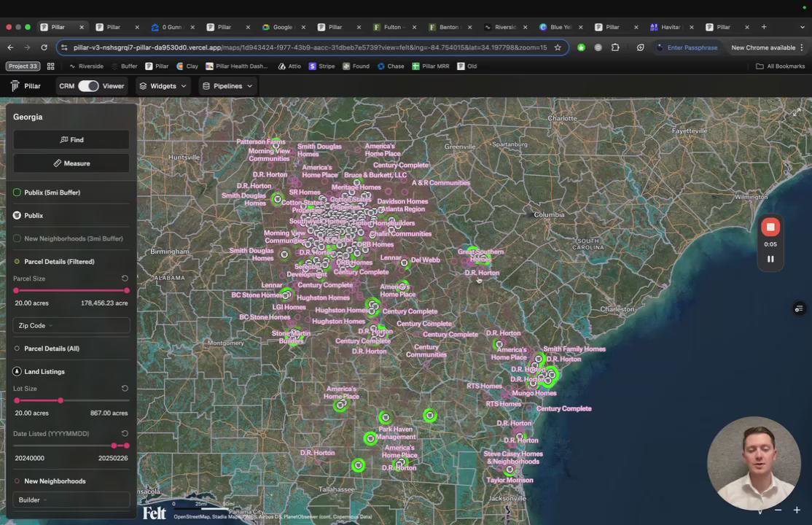Toggle the New Neighborhoods layer
The width and height of the screenshot is (812, 525).
pos(17,481)
